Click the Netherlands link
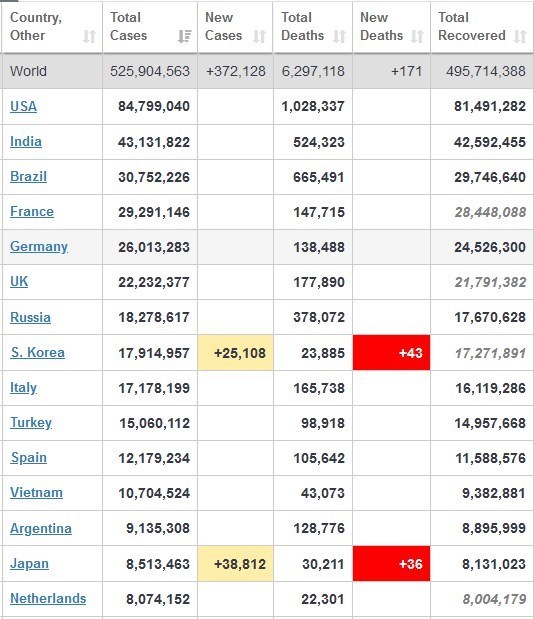Viewport: 534px width, 619px height. 48,598
